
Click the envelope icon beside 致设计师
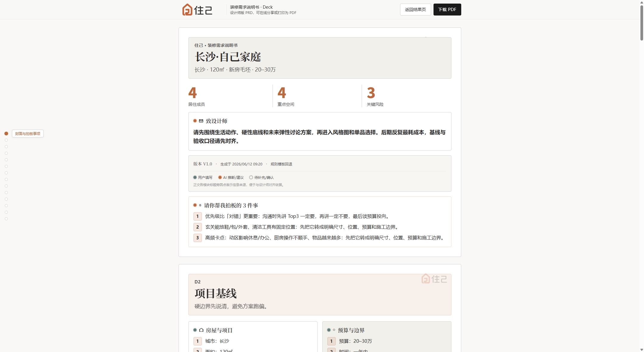201,121
